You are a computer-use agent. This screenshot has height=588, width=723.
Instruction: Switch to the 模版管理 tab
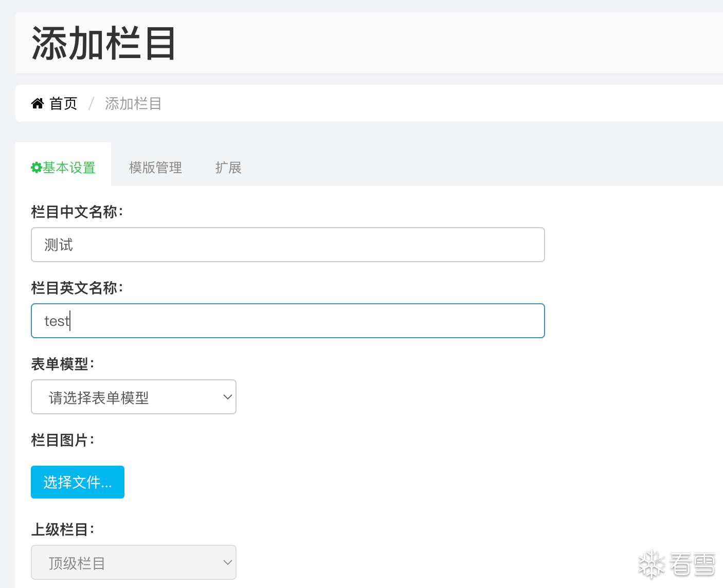155,168
